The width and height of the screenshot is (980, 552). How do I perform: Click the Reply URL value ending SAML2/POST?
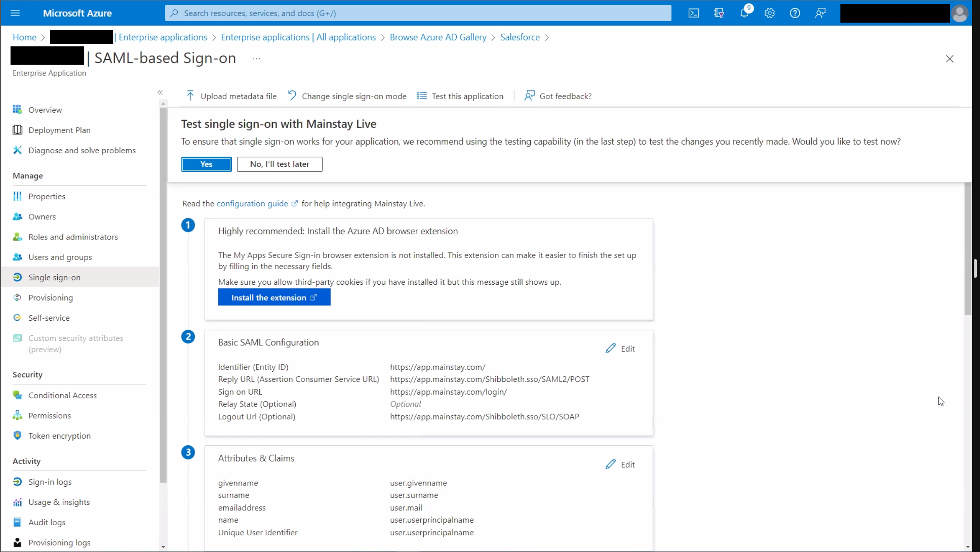click(x=490, y=379)
